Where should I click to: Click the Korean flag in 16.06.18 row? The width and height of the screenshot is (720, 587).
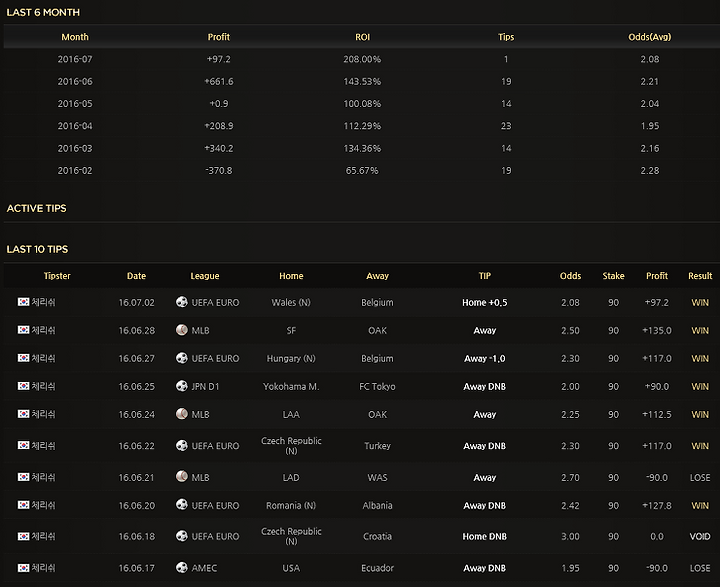23,536
